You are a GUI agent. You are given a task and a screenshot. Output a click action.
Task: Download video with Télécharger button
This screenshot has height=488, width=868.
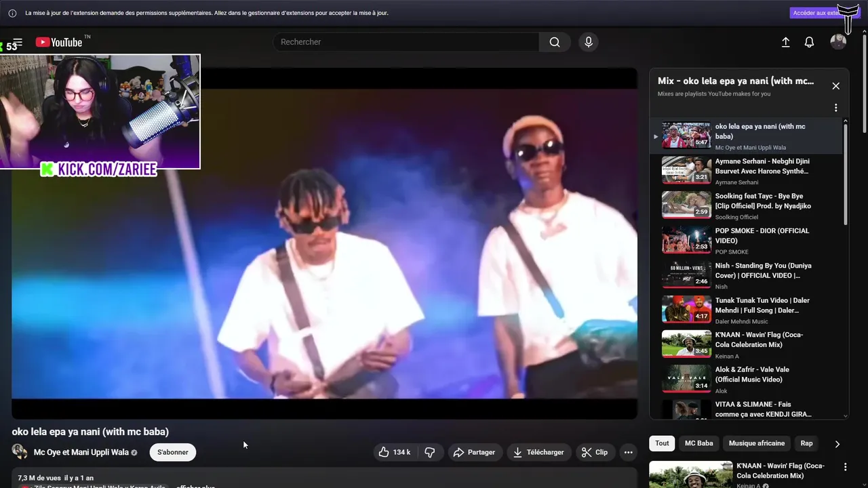pos(538,452)
